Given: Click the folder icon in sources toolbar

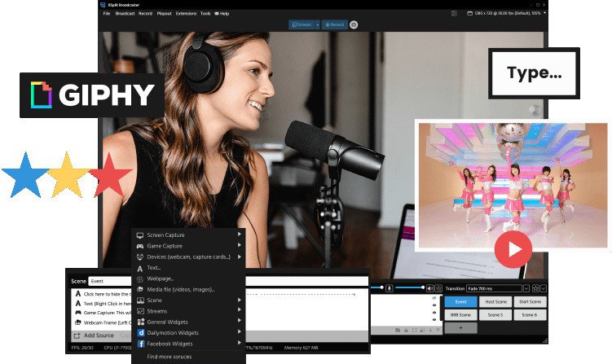Looking at the screenshot, I should pos(396,330).
